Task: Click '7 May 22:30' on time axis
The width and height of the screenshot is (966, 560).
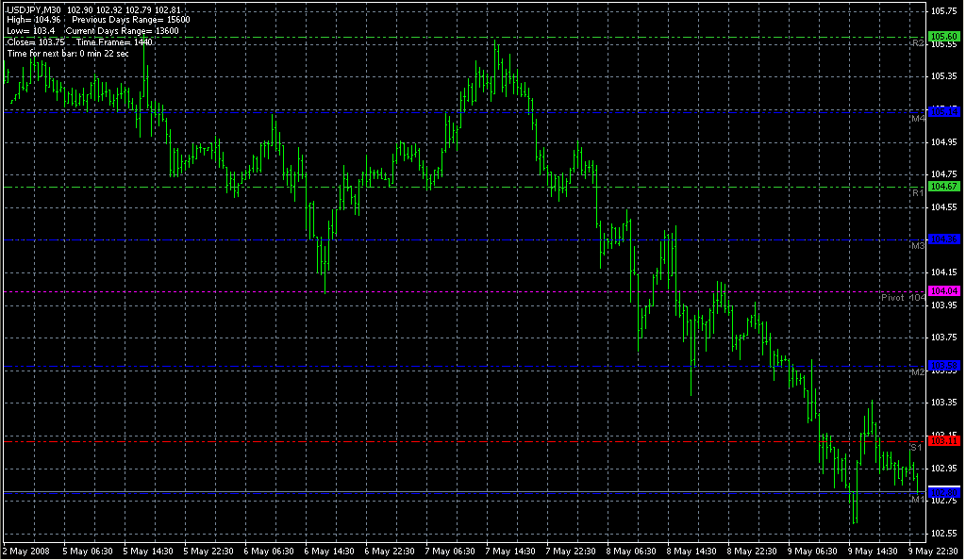Action: pos(571,552)
